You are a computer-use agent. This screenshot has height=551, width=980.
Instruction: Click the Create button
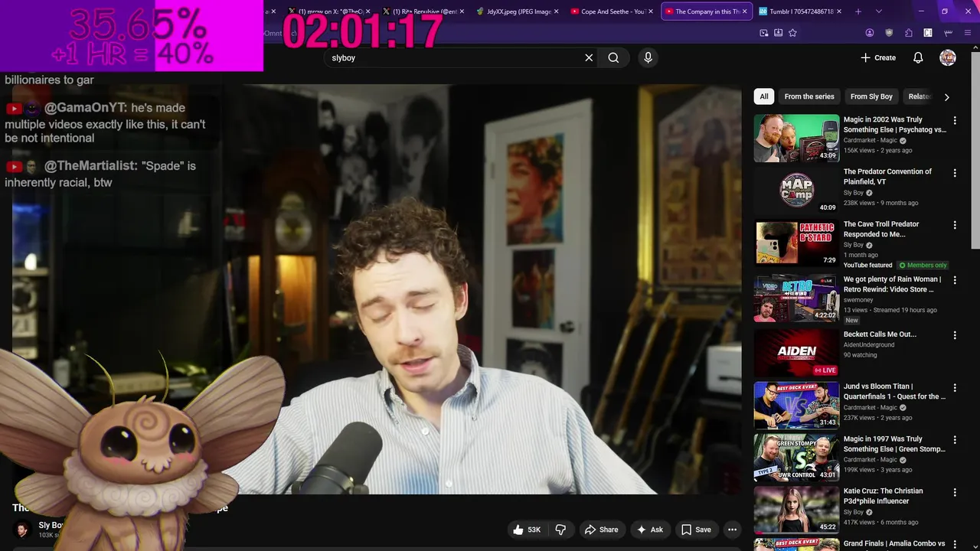pos(878,57)
